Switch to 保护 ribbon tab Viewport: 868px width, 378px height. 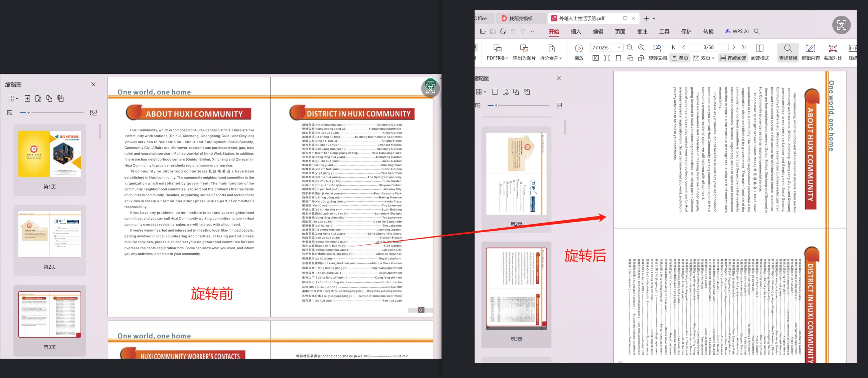tap(686, 32)
